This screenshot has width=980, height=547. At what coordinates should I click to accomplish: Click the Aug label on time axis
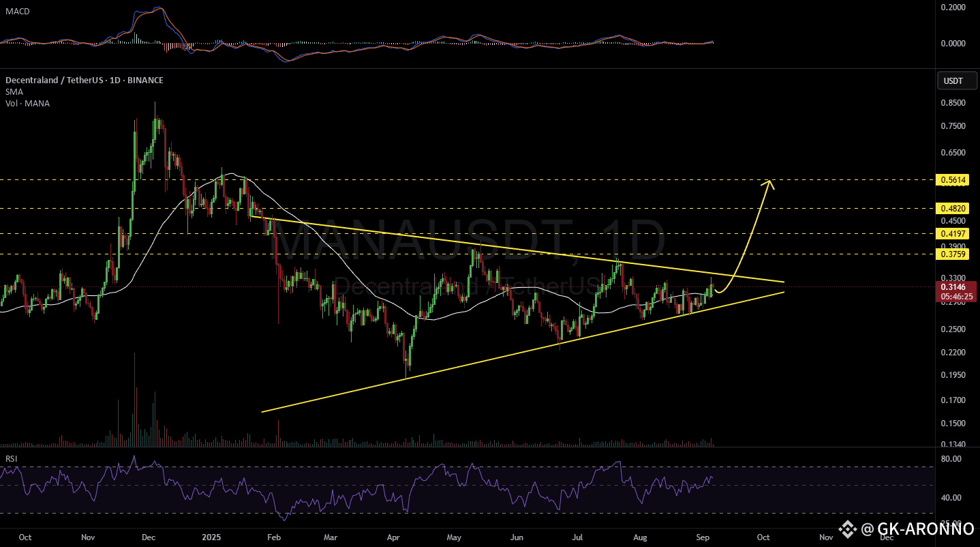tap(640, 537)
